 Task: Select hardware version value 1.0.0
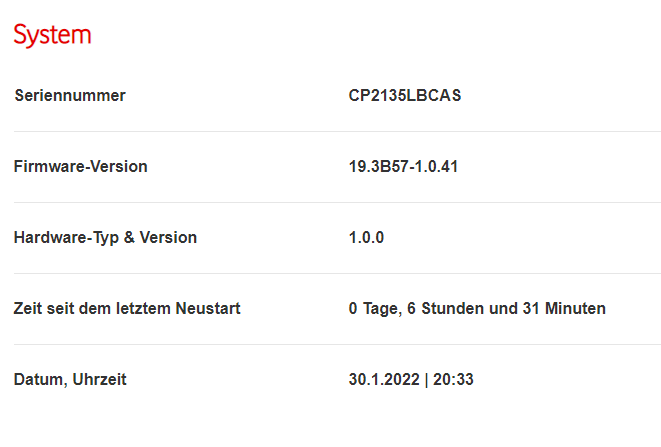pos(366,238)
